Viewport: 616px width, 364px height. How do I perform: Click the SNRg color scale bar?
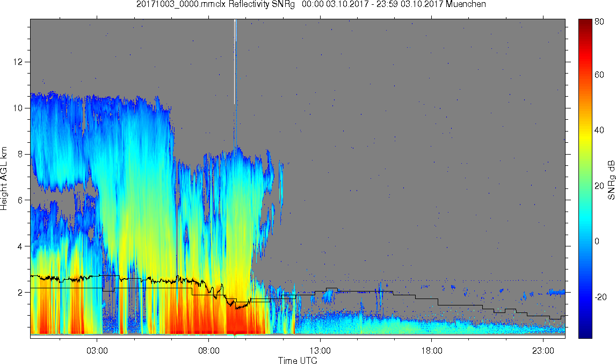pyautogui.click(x=585, y=178)
